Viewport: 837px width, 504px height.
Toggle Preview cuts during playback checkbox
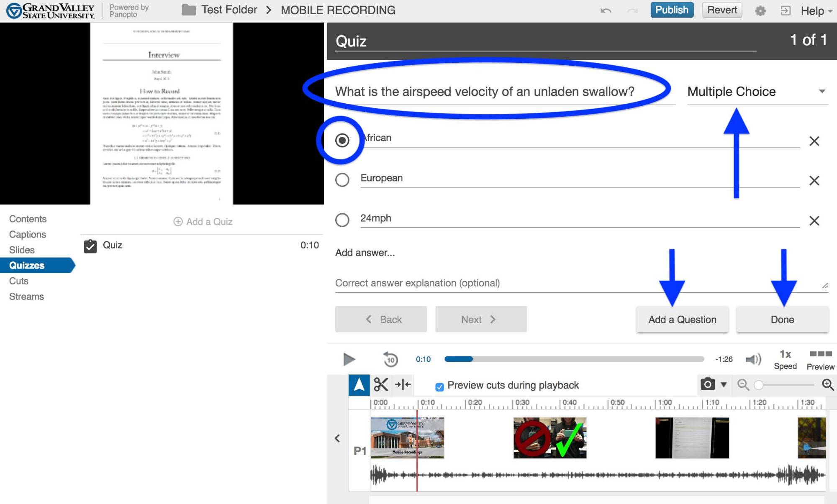pyautogui.click(x=439, y=386)
